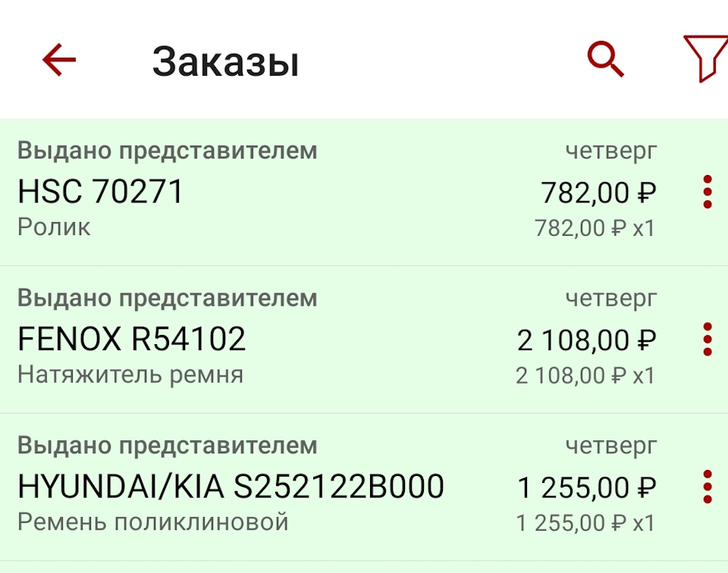The image size is (728, 573).
Task: Open three-dot menu for HSC 70271
Action: click(x=708, y=192)
